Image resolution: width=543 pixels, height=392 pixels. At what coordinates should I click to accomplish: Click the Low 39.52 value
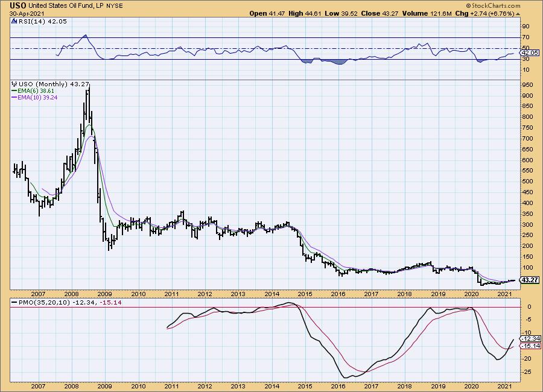click(341, 13)
